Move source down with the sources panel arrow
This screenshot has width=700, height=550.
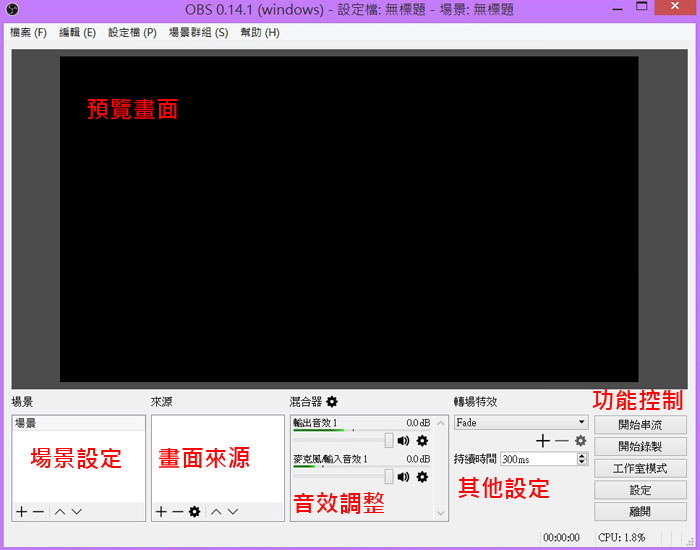(233, 512)
